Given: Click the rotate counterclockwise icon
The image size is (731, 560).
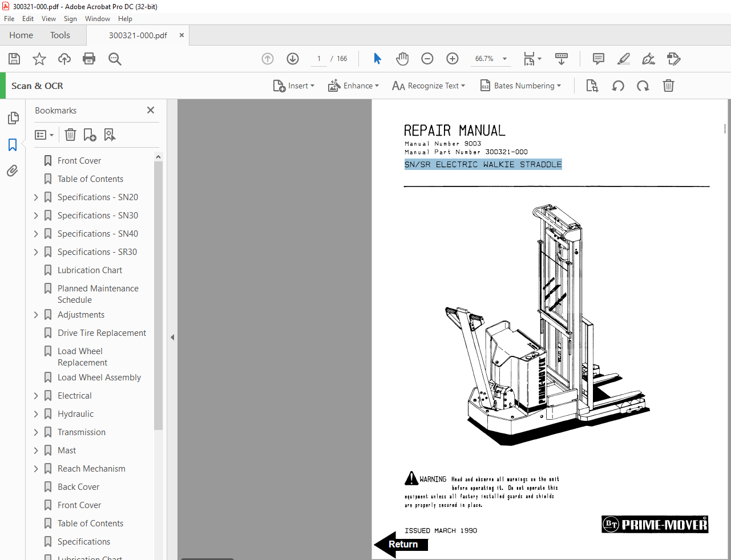Looking at the screenshot, I should [618, 86].
